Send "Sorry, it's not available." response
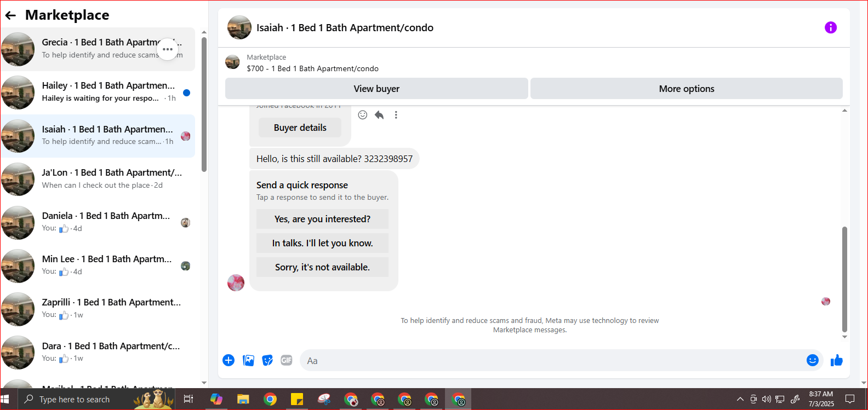This screenshot has width=868, height=410. pos(322,267)
